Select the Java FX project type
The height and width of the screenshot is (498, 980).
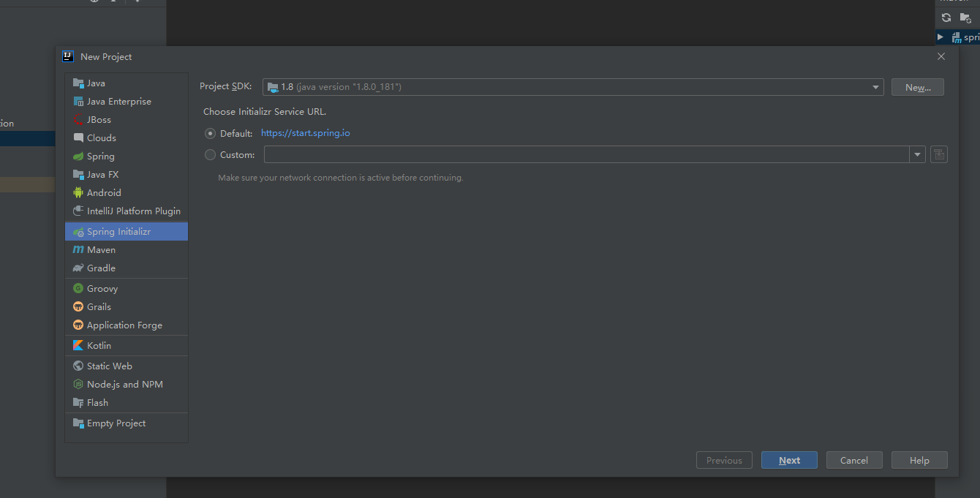126,175
